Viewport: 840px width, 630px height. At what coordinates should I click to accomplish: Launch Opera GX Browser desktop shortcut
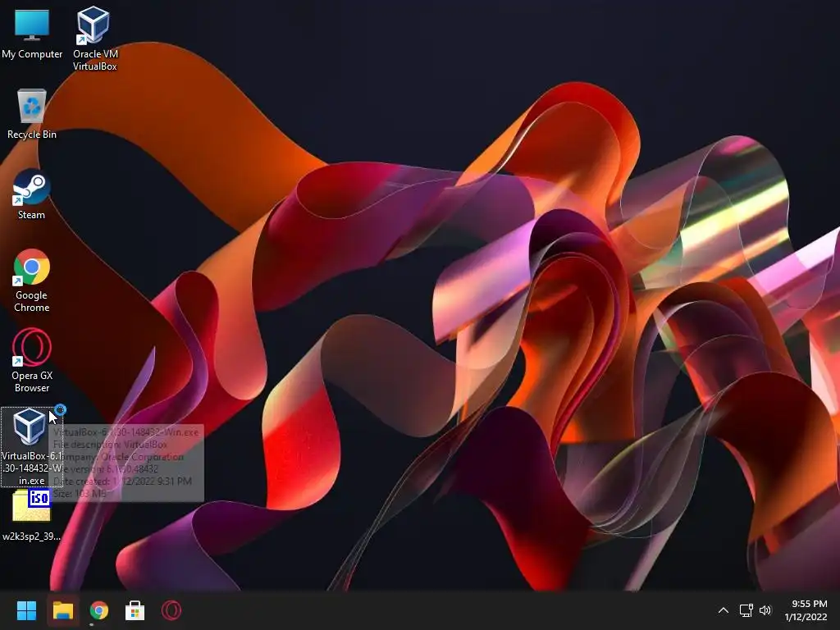pyautogui.click(x=32, y=361)
